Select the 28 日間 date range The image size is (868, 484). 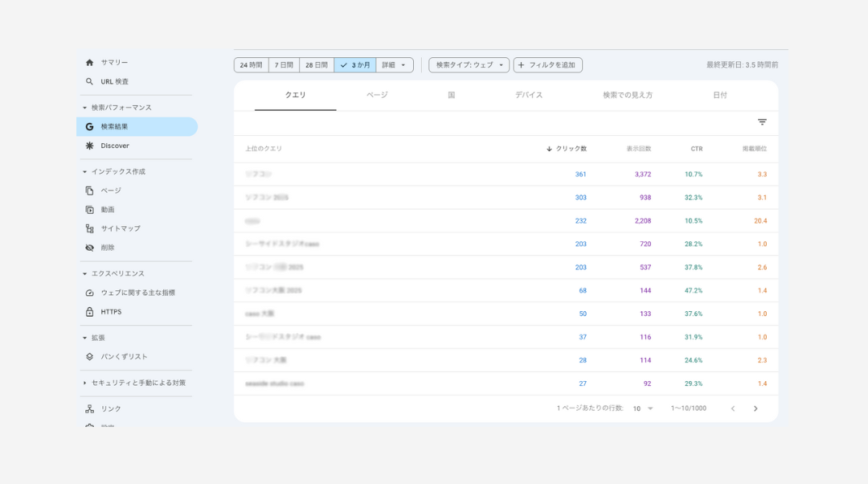317,65
